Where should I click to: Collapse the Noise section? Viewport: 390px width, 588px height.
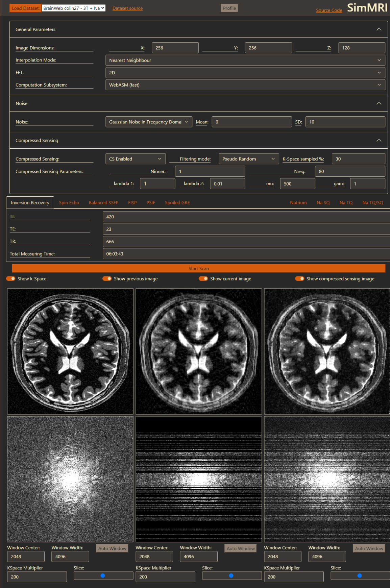click(379, 103)
